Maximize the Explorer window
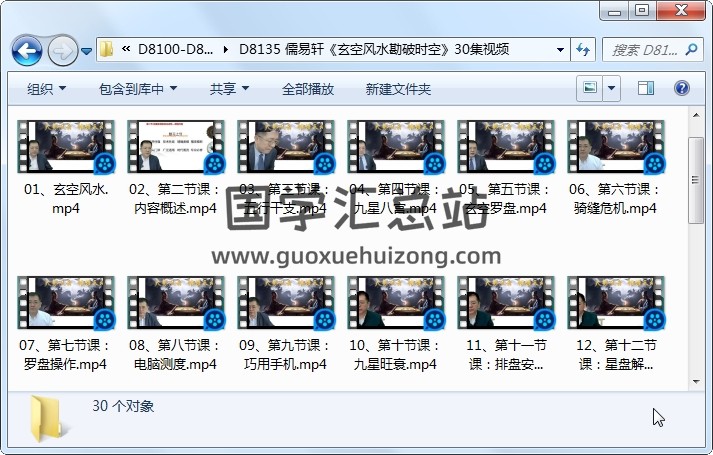713x455 pixels. pos(642,11)
